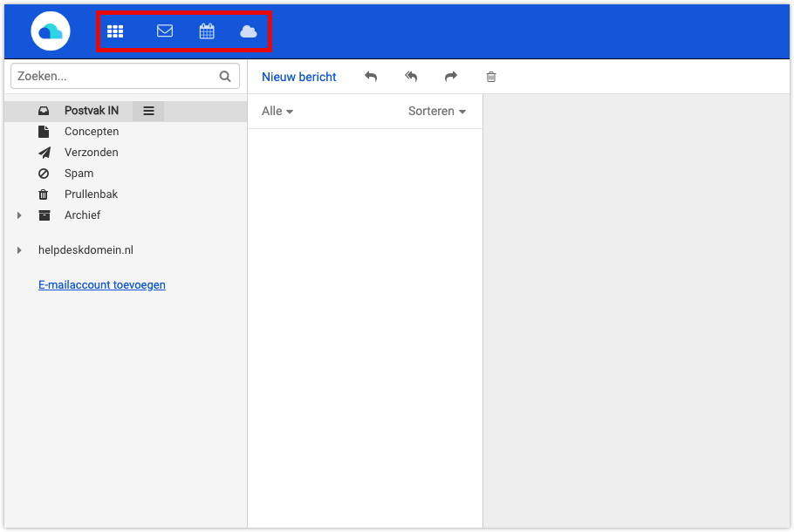Start a Nieuw bericht
Viewport: 794px width, 532px height.
298,77
